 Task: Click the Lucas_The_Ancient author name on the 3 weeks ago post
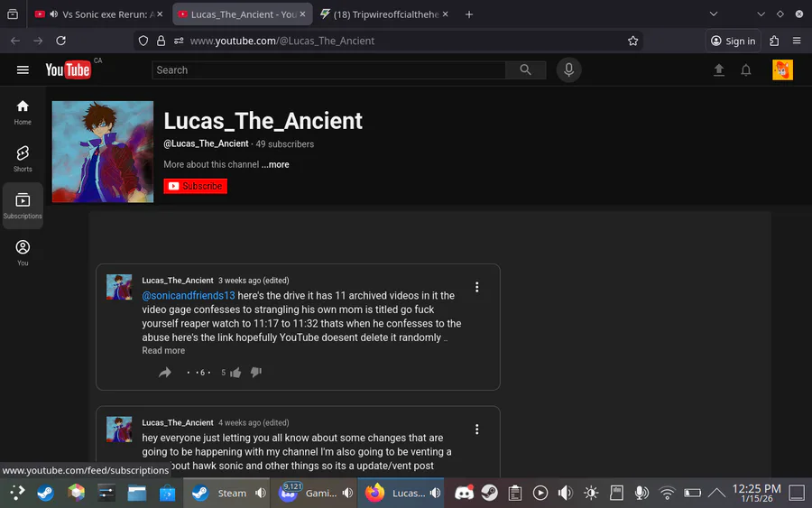pos(178,280)
